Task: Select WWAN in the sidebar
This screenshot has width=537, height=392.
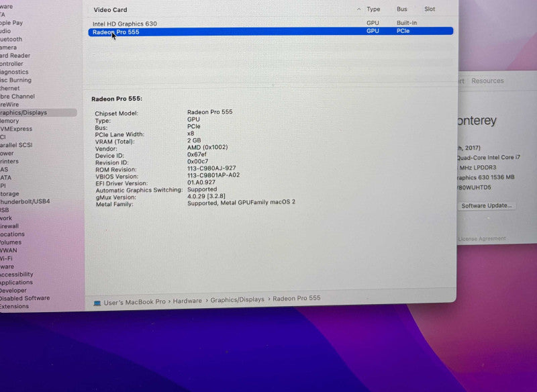Action: pos(8,250)
